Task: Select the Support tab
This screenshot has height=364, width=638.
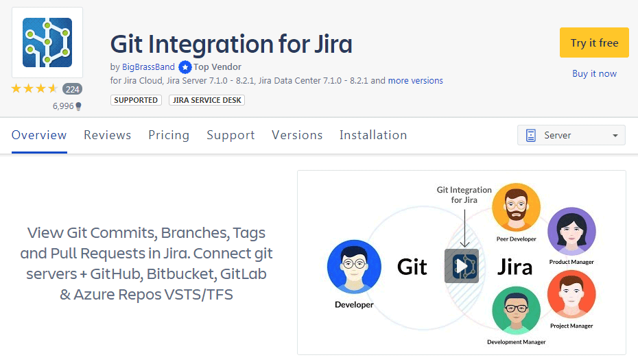Action: point(231,135)
